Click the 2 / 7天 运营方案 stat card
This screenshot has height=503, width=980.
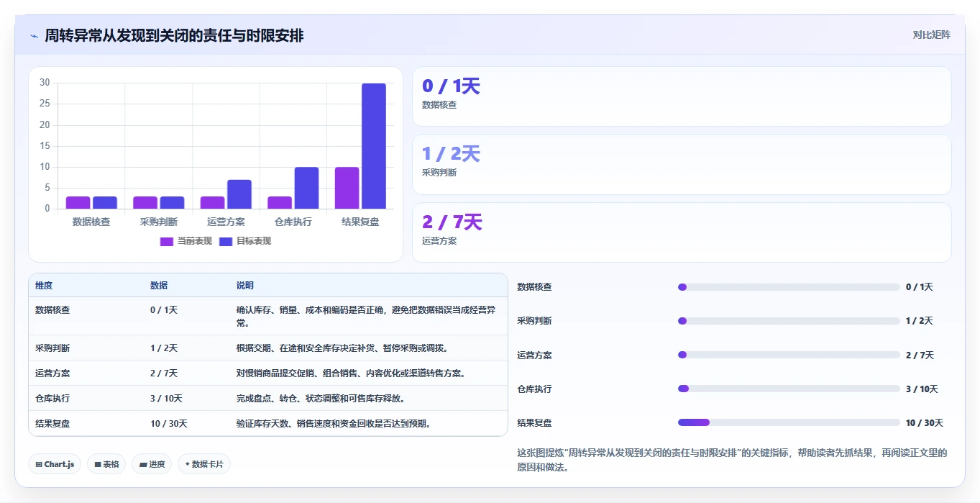tap(682, 232)
